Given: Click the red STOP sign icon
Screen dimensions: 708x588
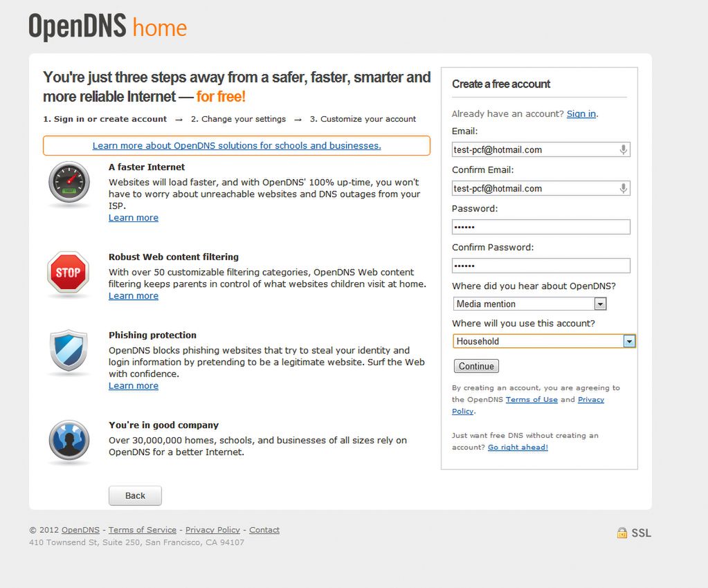Looking at the screenshot, I should coord(68,273).
